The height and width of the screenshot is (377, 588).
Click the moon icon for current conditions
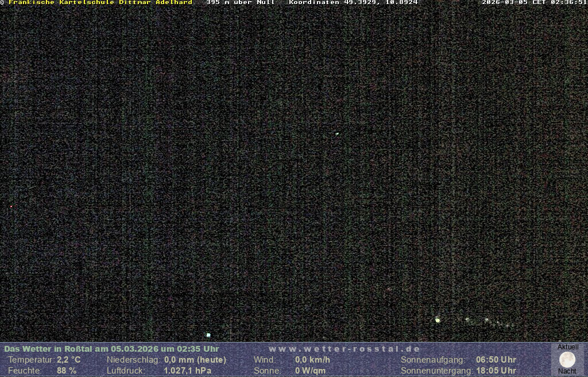567,360
